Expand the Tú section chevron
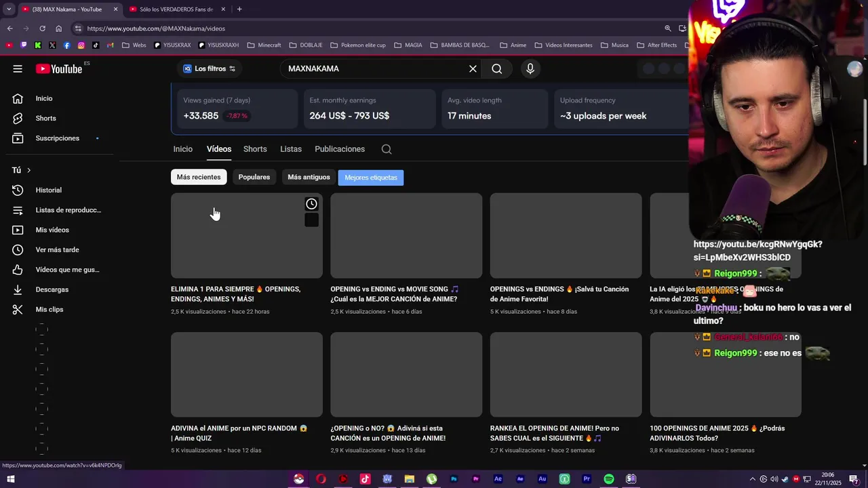The height and width of the screenshot is (488, 868). (29, 170)
